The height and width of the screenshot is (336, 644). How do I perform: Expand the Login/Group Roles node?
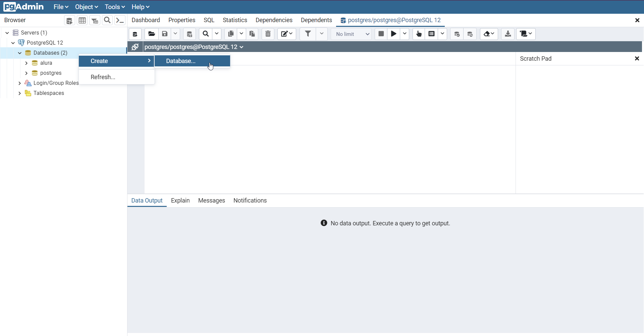point(19,83)
